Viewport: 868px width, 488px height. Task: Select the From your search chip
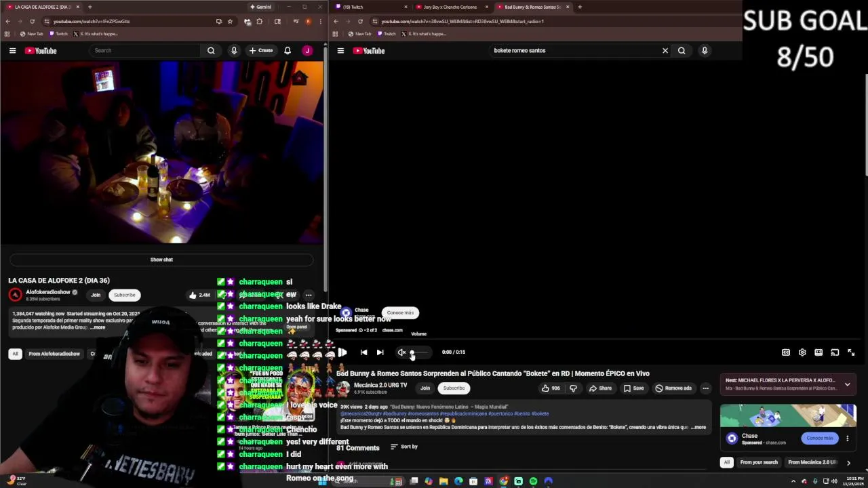[x=759, y=462]
